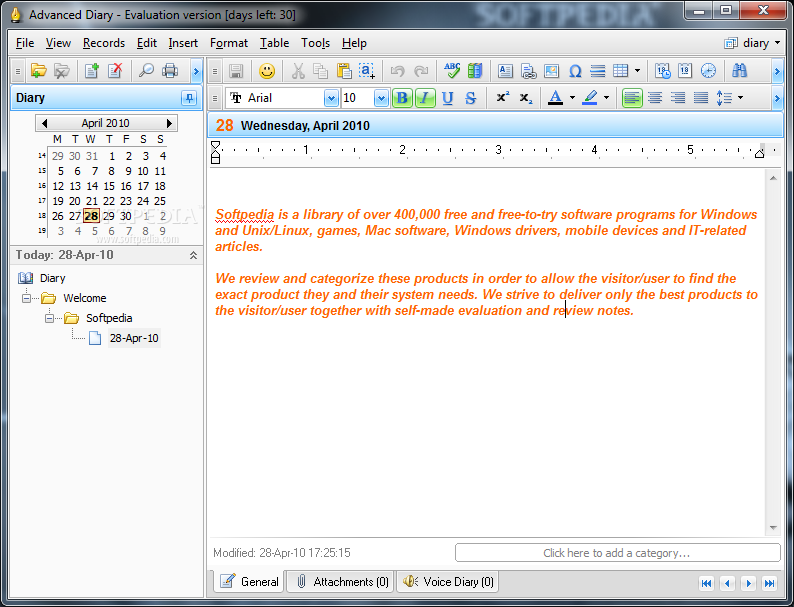The width and height of the screenshot is (794, 607).
Task: Open the thesaurus book icon
Action: (x=475, y=70)
